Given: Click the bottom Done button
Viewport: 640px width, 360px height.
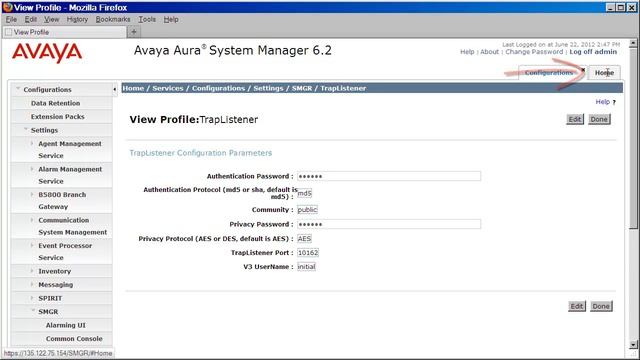Looking at the screenshot, I should click(601, 306).
